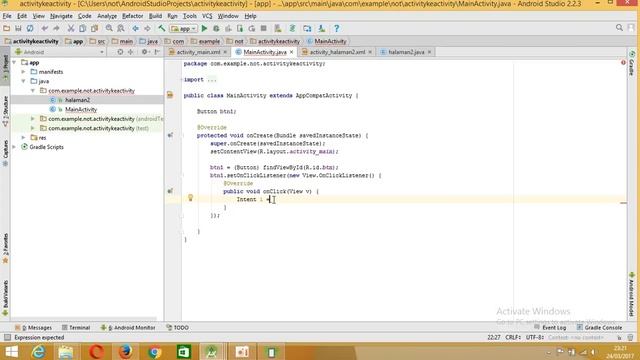Click the Debug app bug icon
640x360 pixels.
click(x=216, y=29)
